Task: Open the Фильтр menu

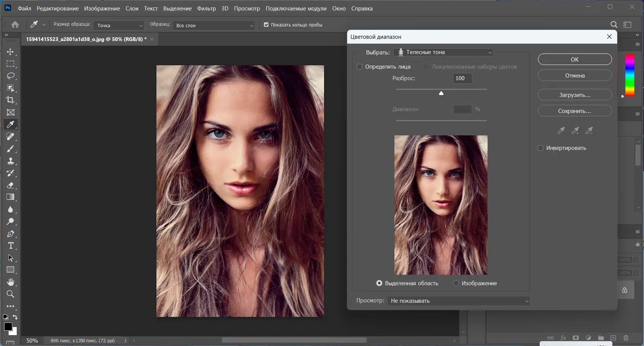Action: click(206, 8)
